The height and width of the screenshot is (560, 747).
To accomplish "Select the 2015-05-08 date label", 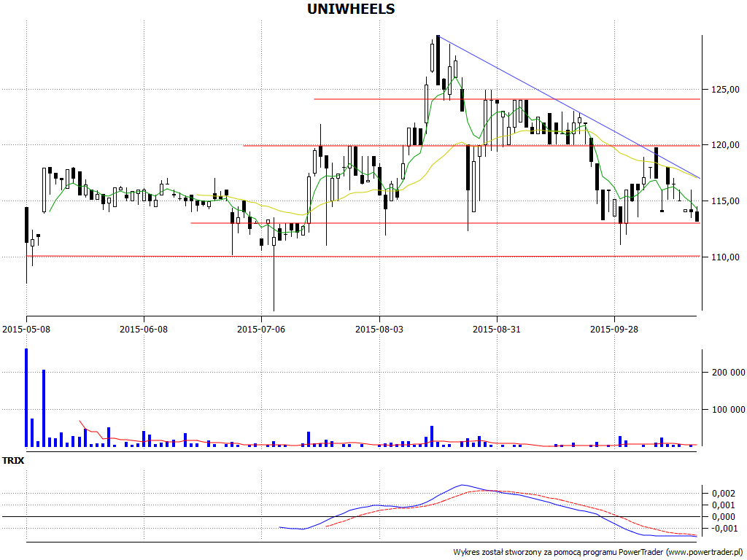I will [27, 329].
